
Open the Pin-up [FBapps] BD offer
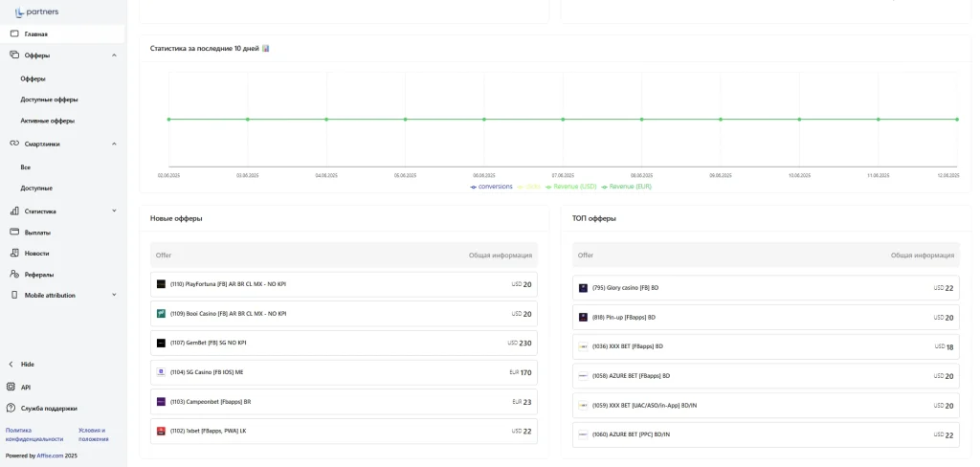click(766, 317)
